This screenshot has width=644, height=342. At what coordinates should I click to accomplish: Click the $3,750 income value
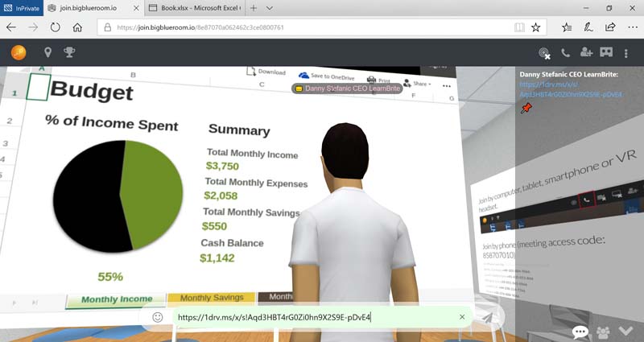[x=222, y=167]
